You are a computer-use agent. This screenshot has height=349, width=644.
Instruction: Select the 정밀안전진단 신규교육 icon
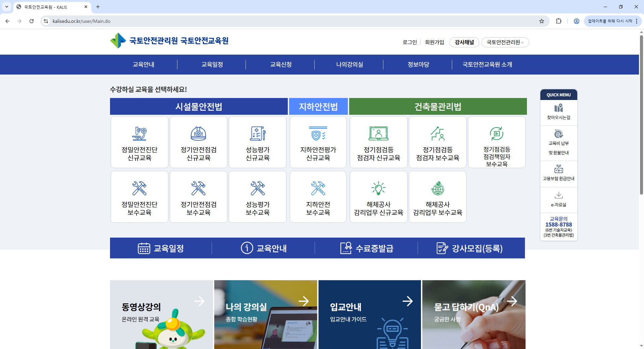pos(139,134)
